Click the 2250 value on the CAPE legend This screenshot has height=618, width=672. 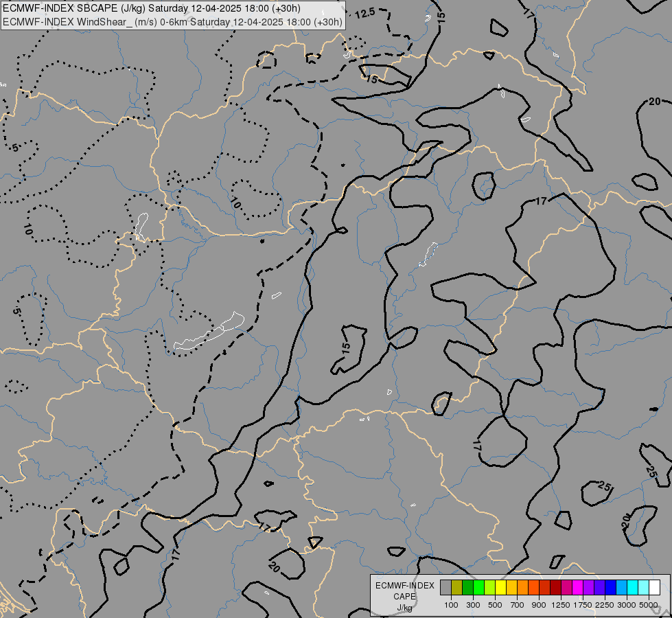click(604, 605)
